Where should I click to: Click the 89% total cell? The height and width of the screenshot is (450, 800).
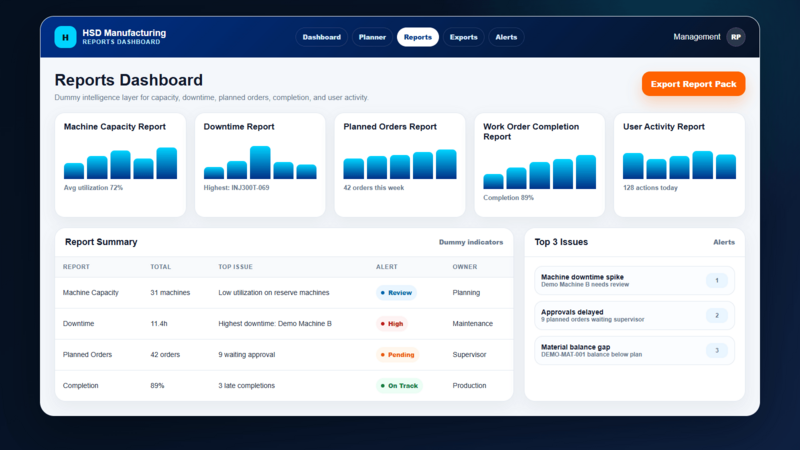click(x=157, y=386)
